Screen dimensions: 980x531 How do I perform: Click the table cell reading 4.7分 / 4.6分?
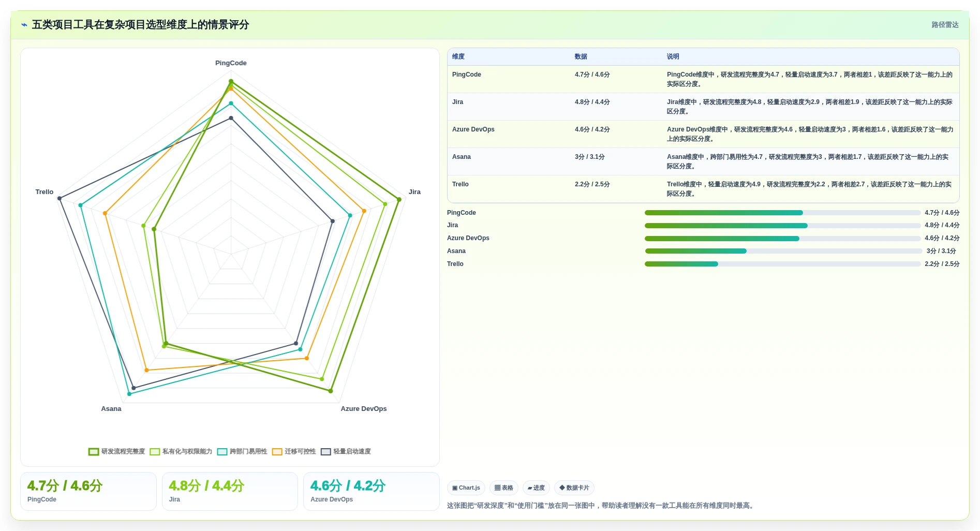coord(592,75)
